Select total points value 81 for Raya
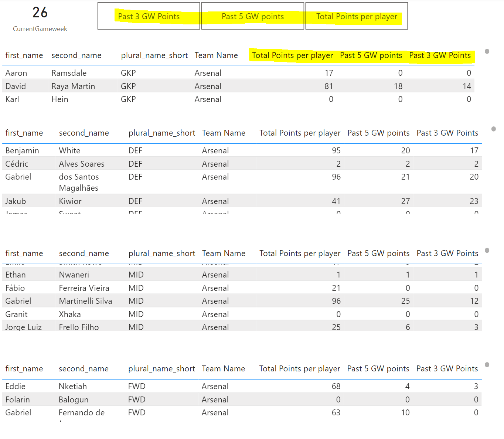 329,86
